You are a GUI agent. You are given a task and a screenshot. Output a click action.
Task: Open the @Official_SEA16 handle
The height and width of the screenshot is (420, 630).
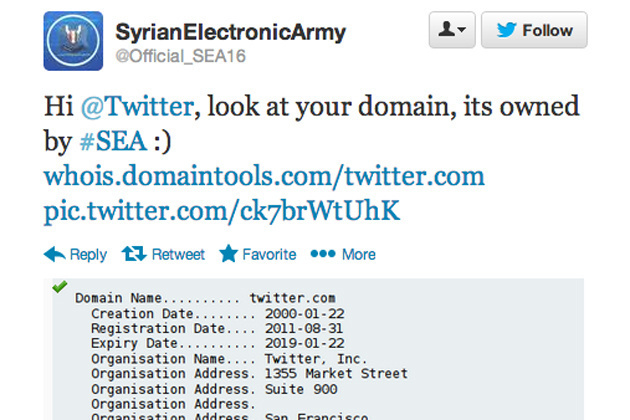coord(180,56)
